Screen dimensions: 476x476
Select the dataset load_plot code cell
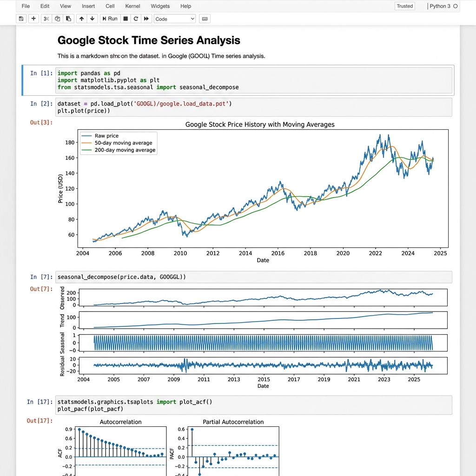(x=253, y=107)
